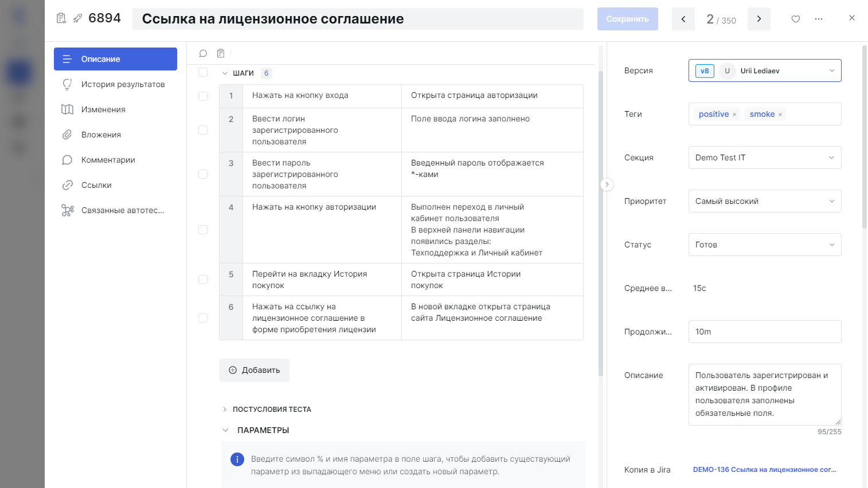Click the clipboard toolbar icon above steps
The height and width of the screenshot is (488, 868).
[221, 53]
